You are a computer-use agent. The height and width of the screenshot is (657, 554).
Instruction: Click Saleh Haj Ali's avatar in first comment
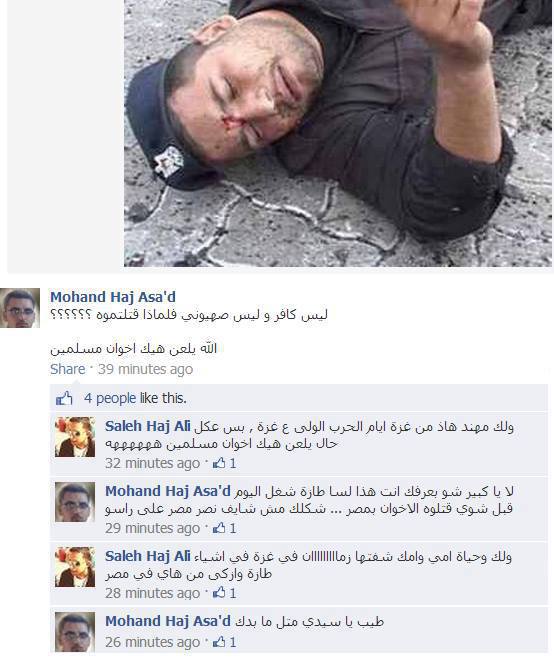pos(75,437)
